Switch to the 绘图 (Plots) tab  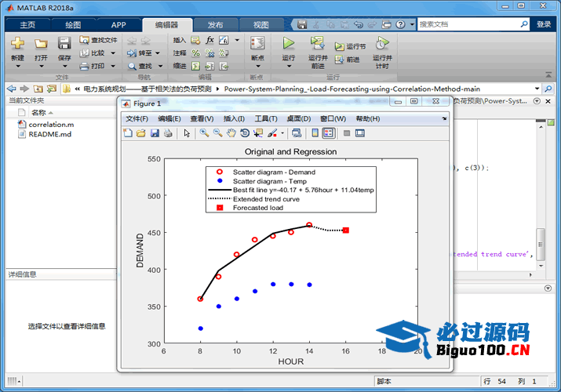pyautogui.click(x=72, y=24)
